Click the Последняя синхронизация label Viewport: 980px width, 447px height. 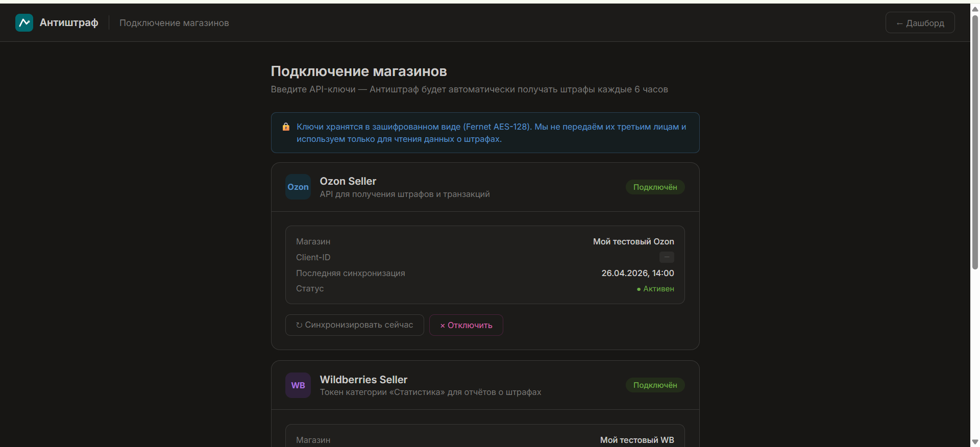pos(351,273)
